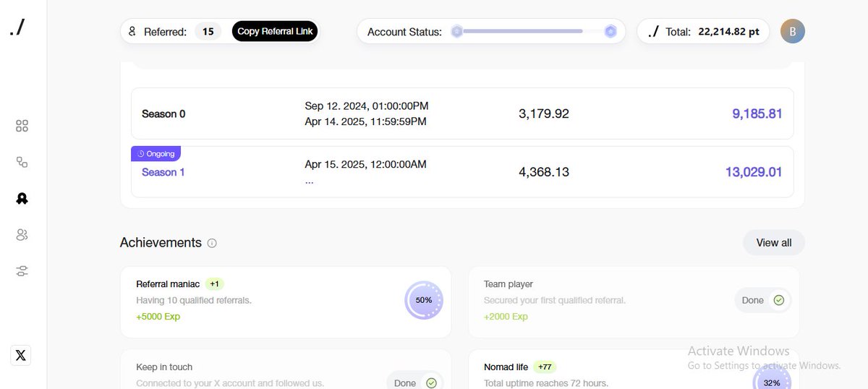Click View all achievements button

click(773, 243)
